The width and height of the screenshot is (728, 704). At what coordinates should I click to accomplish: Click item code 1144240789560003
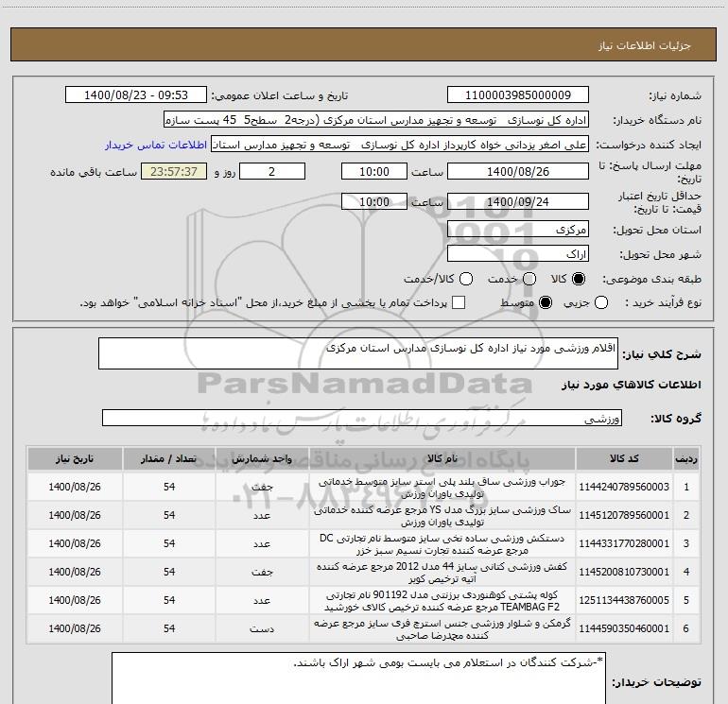[x=624, y=487]
